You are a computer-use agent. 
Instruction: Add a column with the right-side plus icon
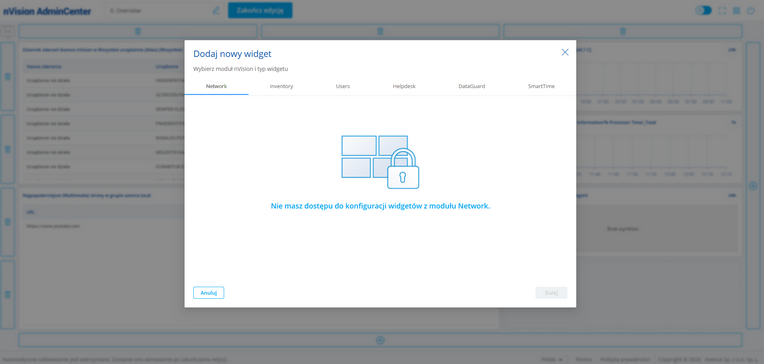[x=753, y=186]
